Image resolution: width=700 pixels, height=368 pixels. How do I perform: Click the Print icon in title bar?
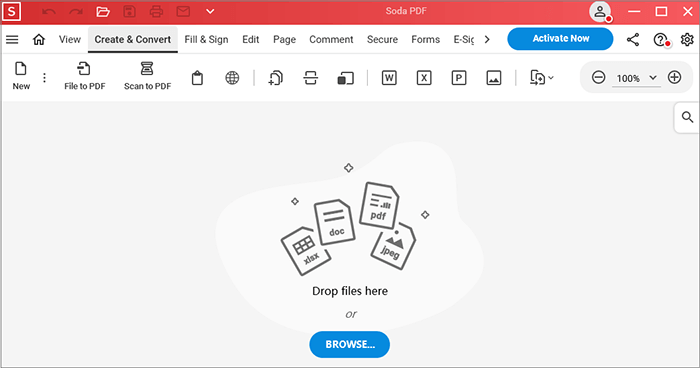156,12
